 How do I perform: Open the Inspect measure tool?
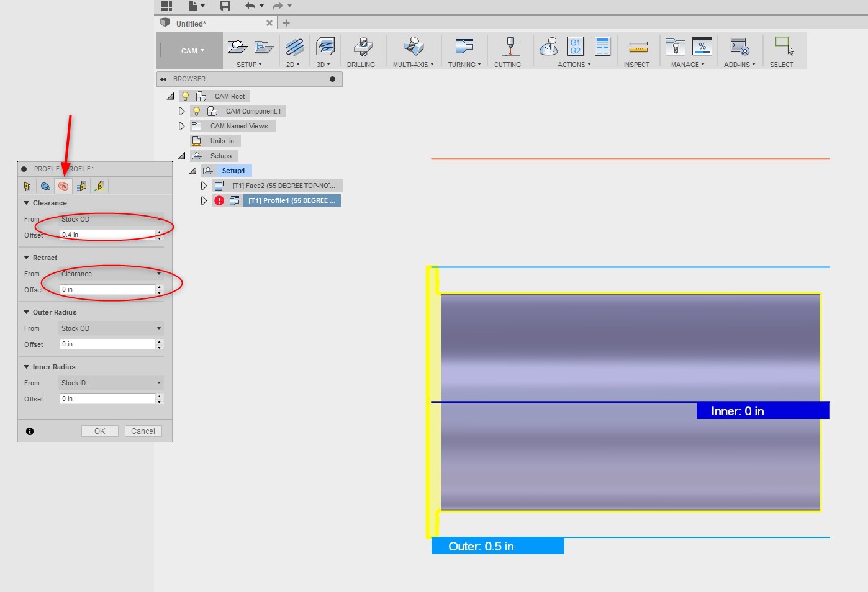tap(638, 47)
